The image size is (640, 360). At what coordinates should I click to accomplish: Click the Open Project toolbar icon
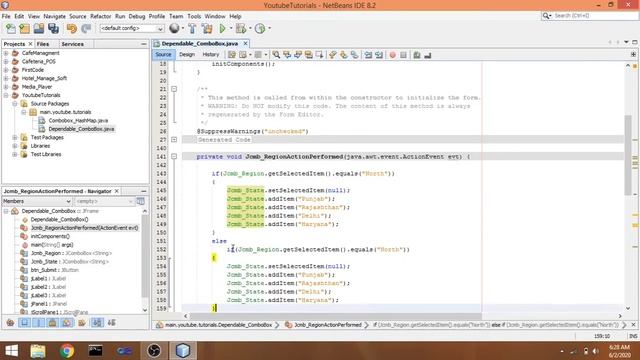point(39,28)
